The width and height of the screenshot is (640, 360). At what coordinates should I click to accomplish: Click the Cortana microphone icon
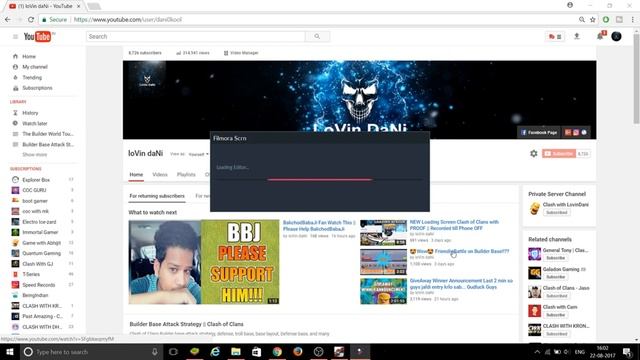[155, 351]
